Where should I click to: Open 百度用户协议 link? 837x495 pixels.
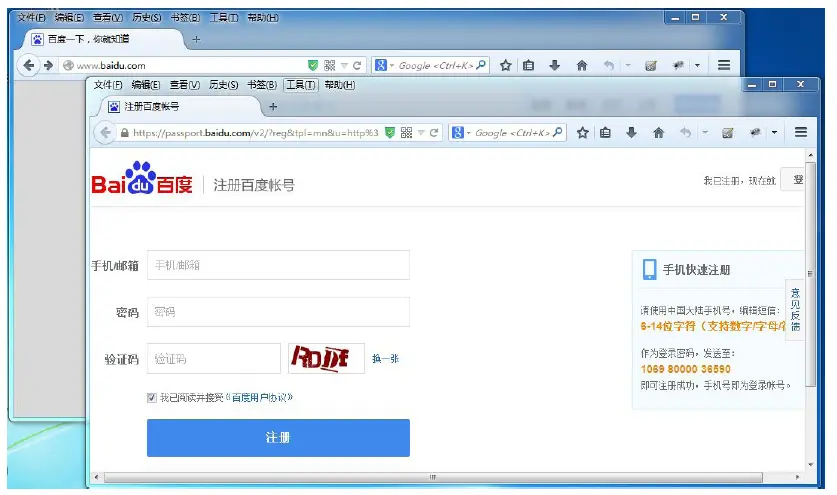tap(259, 397)
